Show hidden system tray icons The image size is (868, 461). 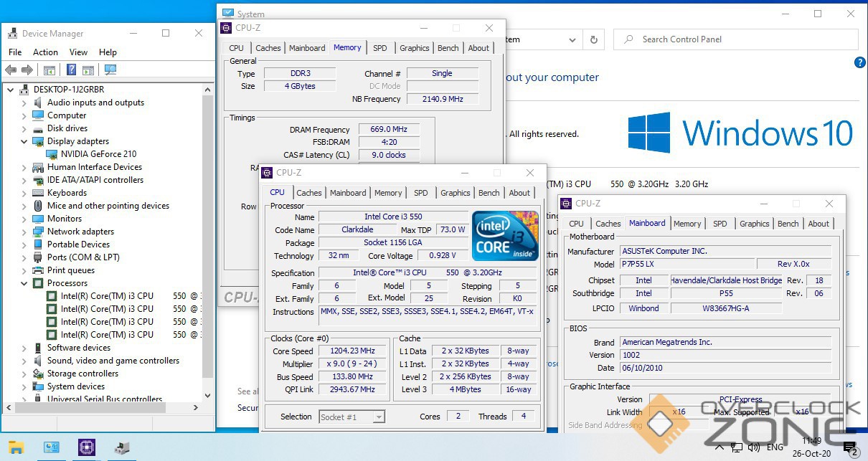pyautogui.click(x=719, y=448)
